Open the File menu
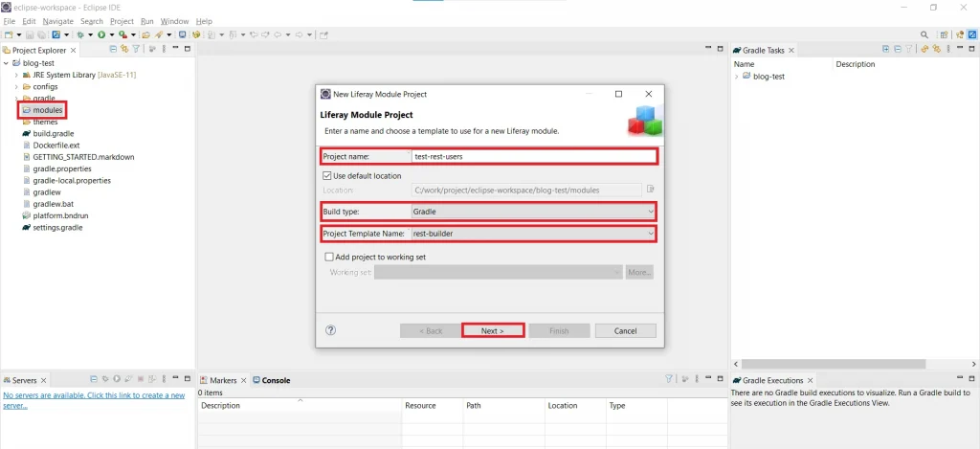Viewport: 980px width, 449px height. (9, 21)
